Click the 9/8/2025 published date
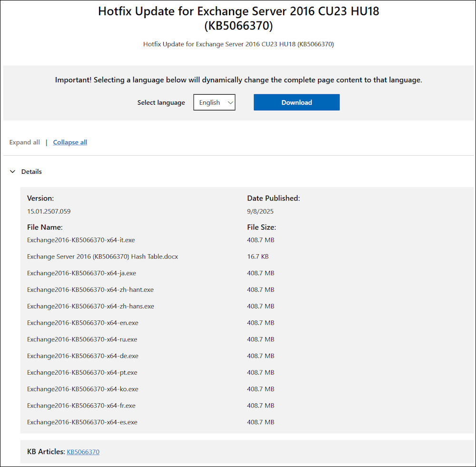The height and width of the screenshot is (467, 476). [x=260, y=211]
